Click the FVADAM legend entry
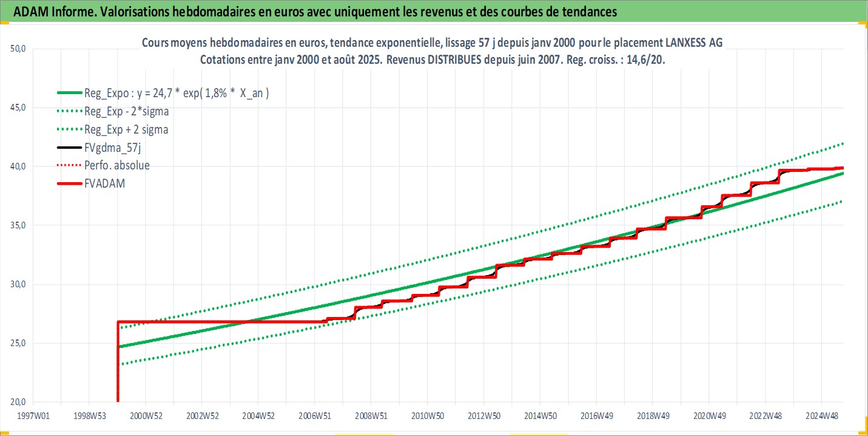The height and width of the screenshot is (436, 868). [x=91, y=184]
